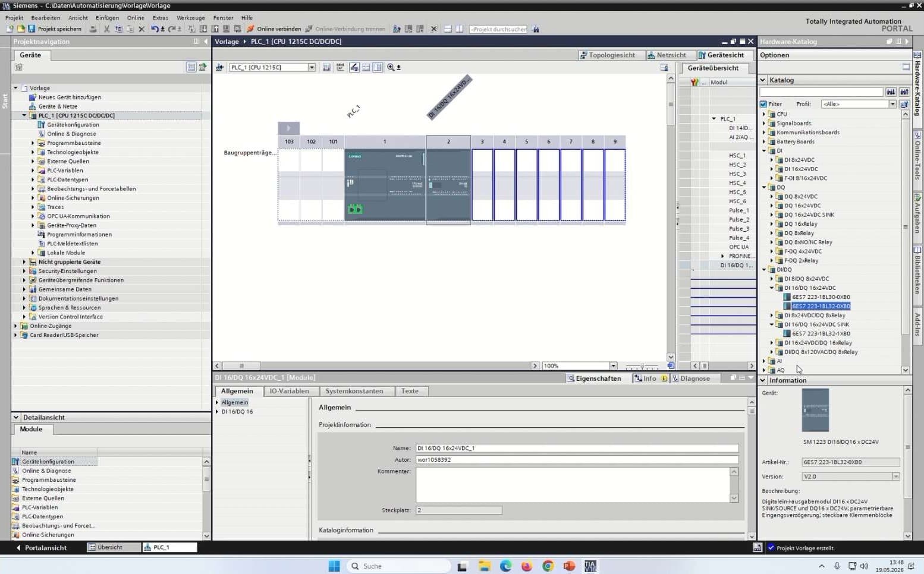Open the Profil <Alle> dropdown
924x574 pixels.
pos(892,104)
